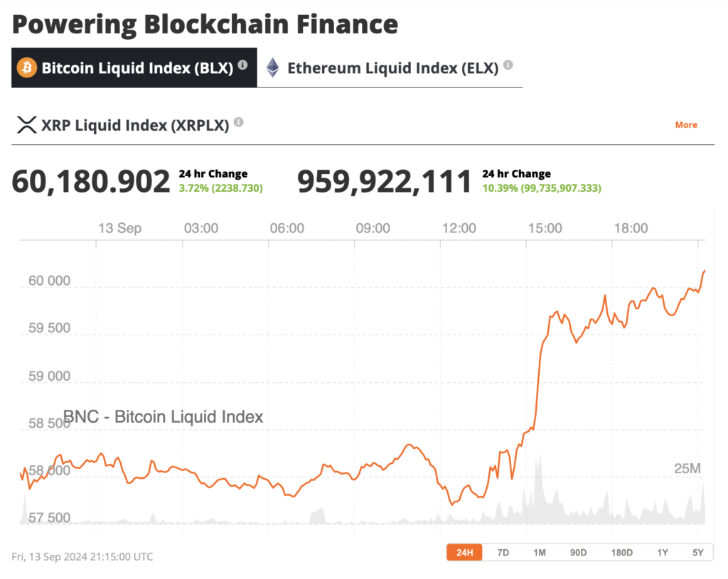This screenshot has width=728, height=579.
Task: Click the BNC - Bitcoin Liquid Index chart label
Action: (x=164, y=417)
